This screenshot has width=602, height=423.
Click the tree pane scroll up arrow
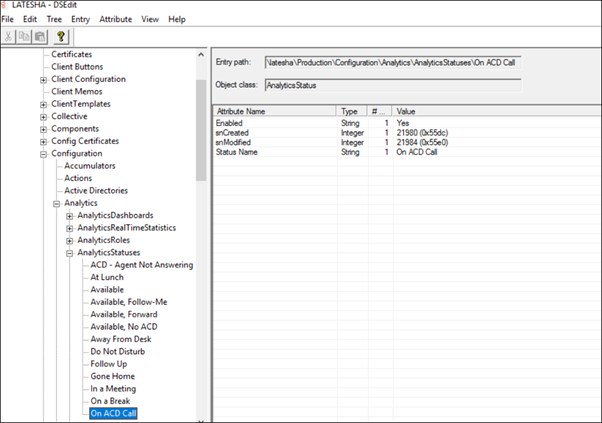point(202,54)
